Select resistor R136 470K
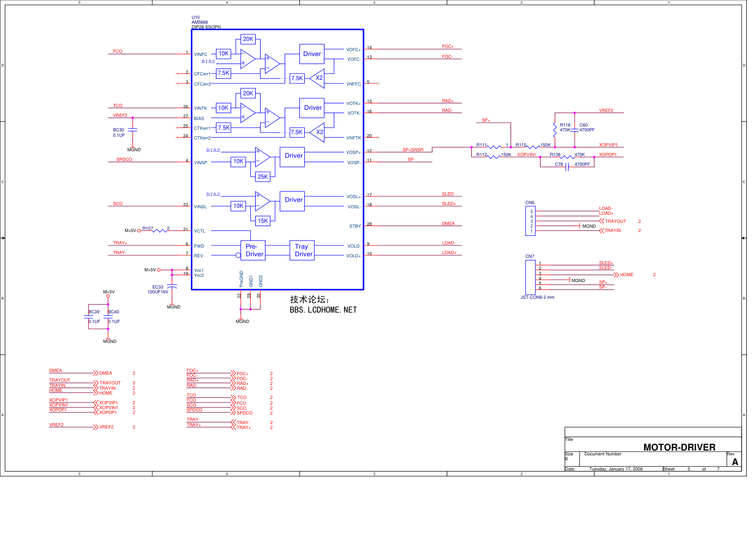The image size is (756, 534). click(567, 156)
